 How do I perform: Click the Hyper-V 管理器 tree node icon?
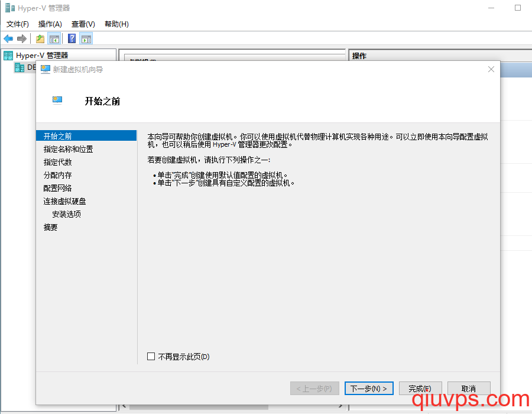pos(8,56)
